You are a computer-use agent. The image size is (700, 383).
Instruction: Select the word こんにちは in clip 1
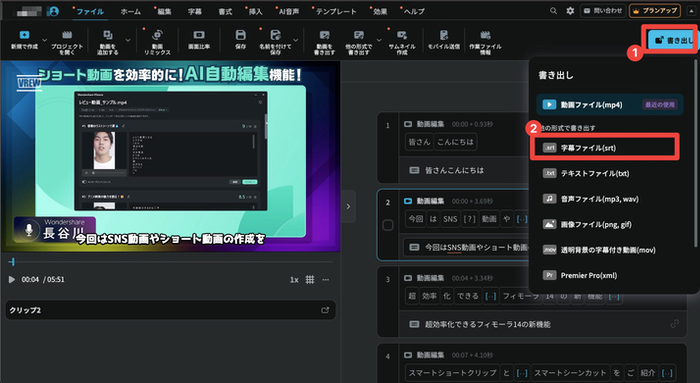pos(455,142)
